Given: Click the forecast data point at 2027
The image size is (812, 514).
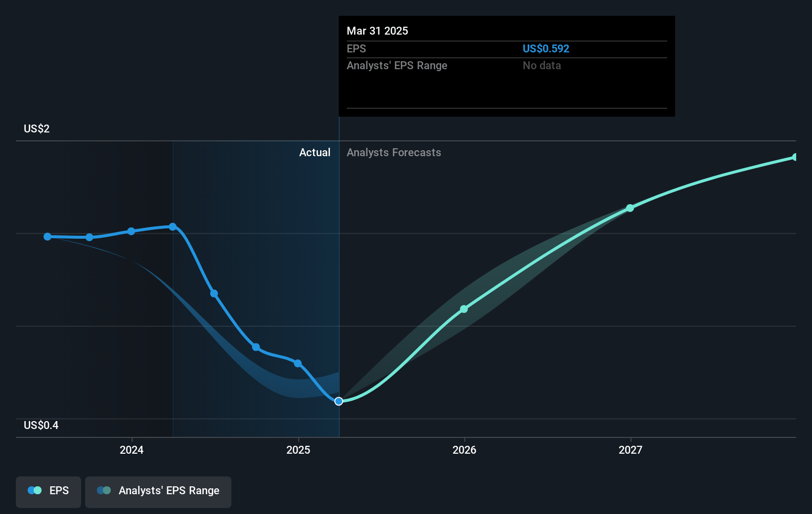Looking at the screenshot, I should (x=630, y=208).
